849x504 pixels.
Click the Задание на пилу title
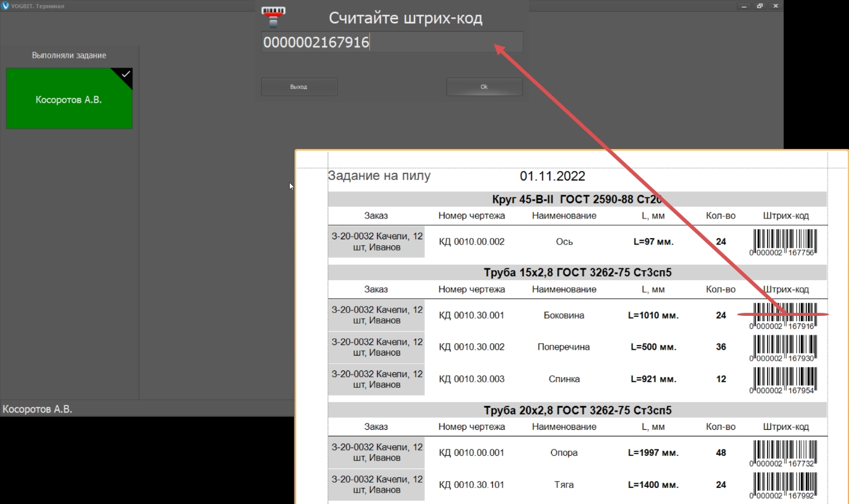(x=379, y=176)
